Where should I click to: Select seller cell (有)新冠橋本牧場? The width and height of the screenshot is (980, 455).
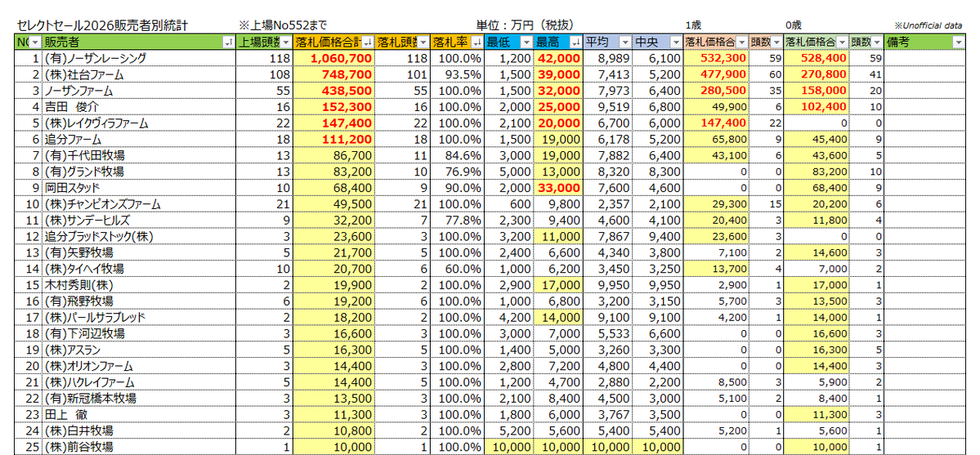[140, 399]
